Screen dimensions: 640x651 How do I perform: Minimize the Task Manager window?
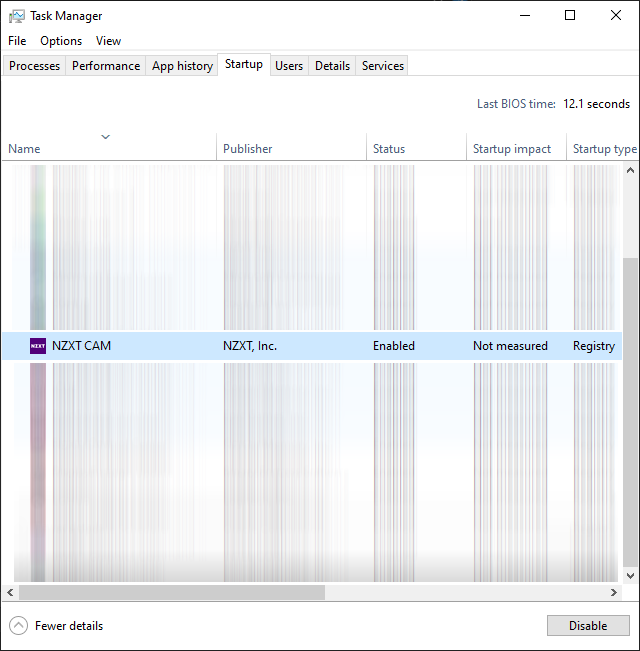click(525, 16)
